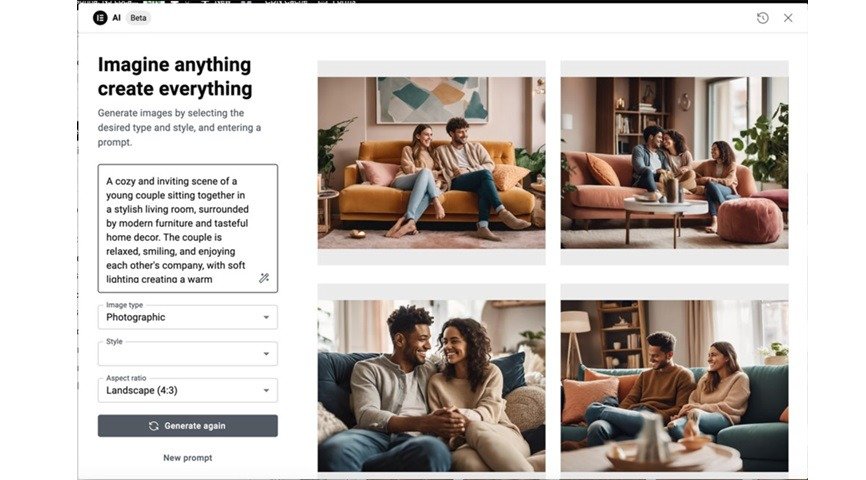Click the Beta badge label

coord(138,18)
